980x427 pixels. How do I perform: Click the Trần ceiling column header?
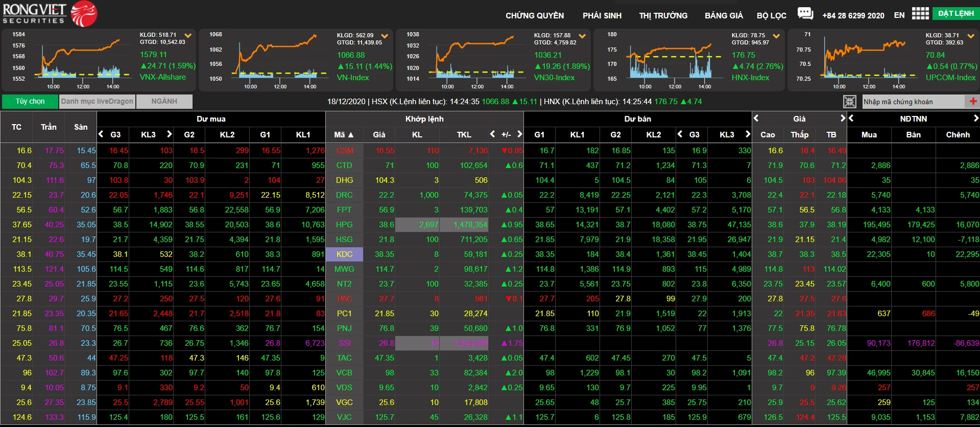click(x=49, y=127)
